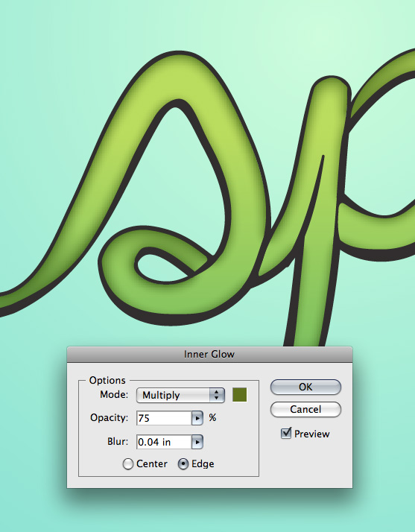The image size is (415, 532).
Task: Toggle the Preview checkbox
Action: point(286,433)
